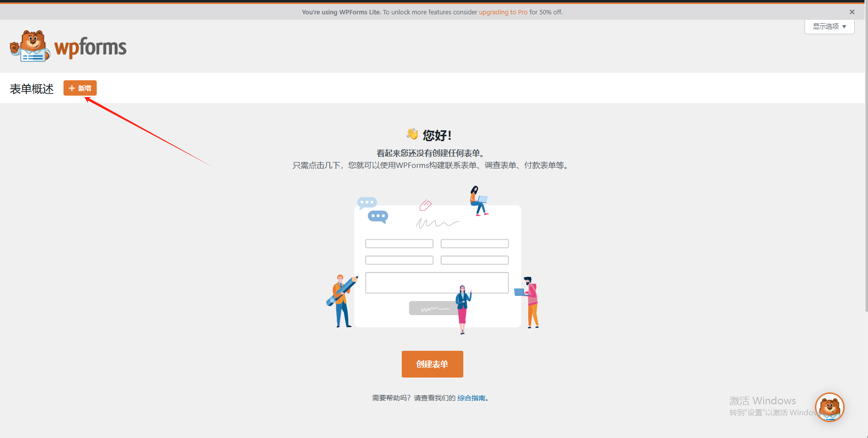Open the upgrading to Pro link
Viewport: 868px width, 438px height.
tap(503, 12)
